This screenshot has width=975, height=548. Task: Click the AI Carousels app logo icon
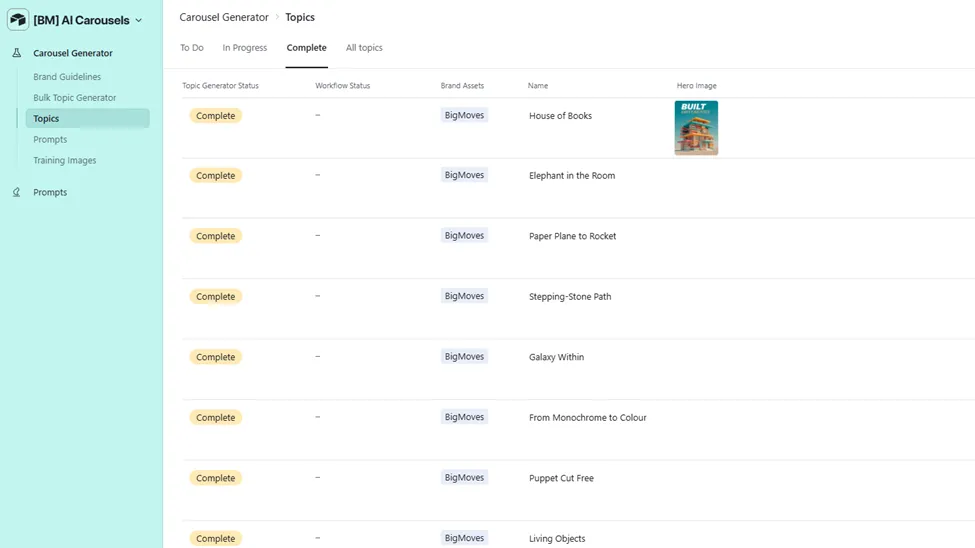point(18,20)
